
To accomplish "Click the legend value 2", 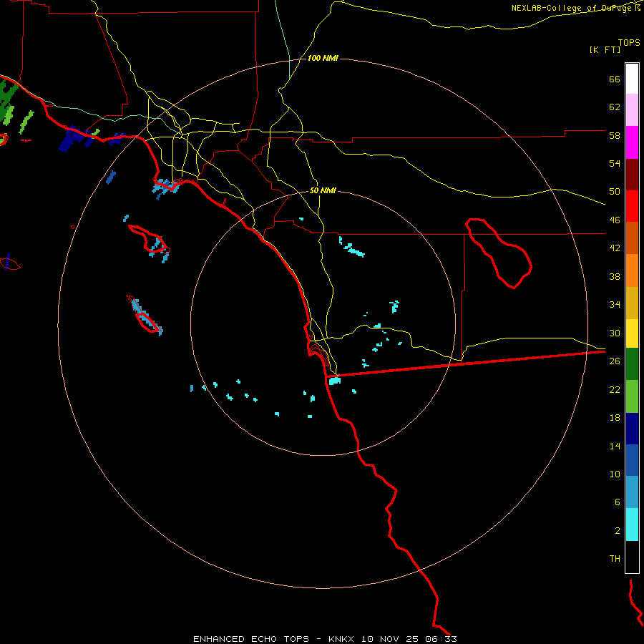I will (618, 530).
